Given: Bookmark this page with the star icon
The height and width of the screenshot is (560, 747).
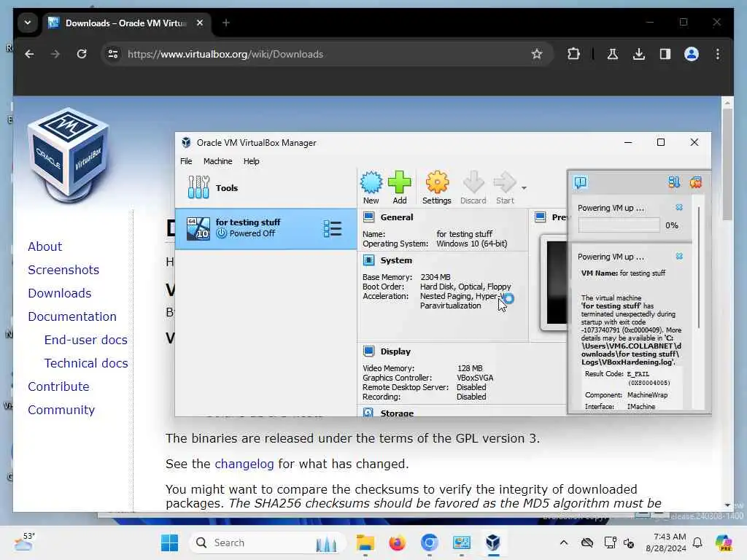Looking at the screenshot, I should [537, 54].
